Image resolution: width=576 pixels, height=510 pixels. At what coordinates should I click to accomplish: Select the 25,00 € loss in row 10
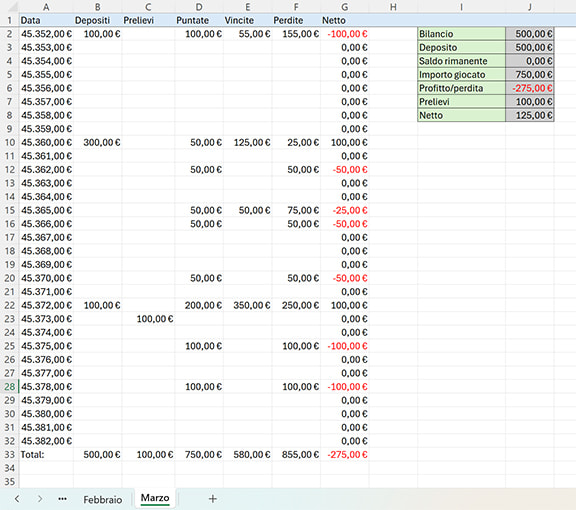tap(296, 143)
